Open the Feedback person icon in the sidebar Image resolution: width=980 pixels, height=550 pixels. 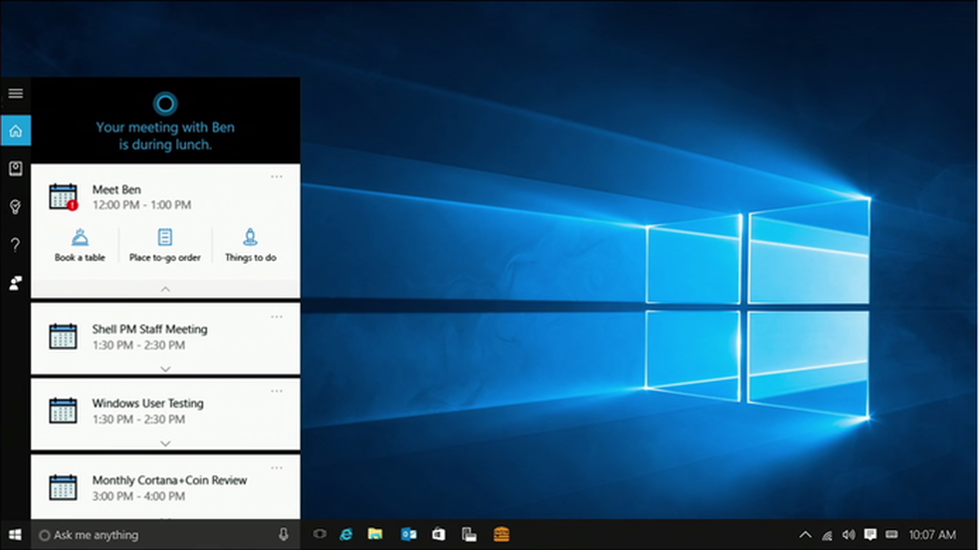[x=16, y=283]
